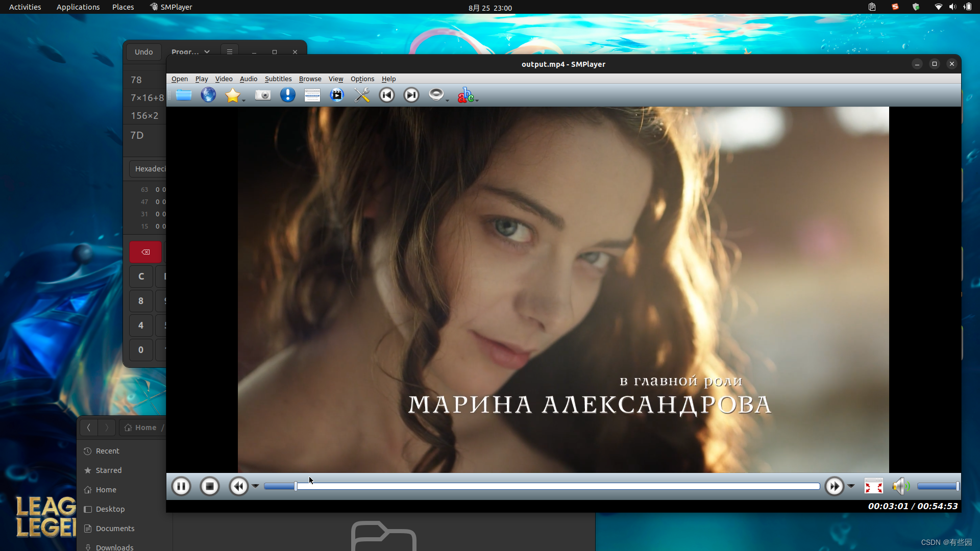
Task: Toggle fullscreen with red arrows icon
Action: click(x=873, y=486)
